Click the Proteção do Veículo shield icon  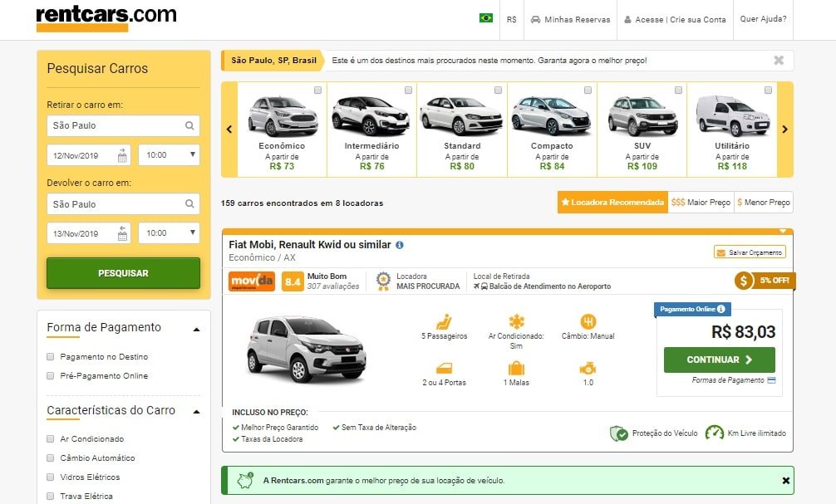pyautogui.click(x=619, y=433)
